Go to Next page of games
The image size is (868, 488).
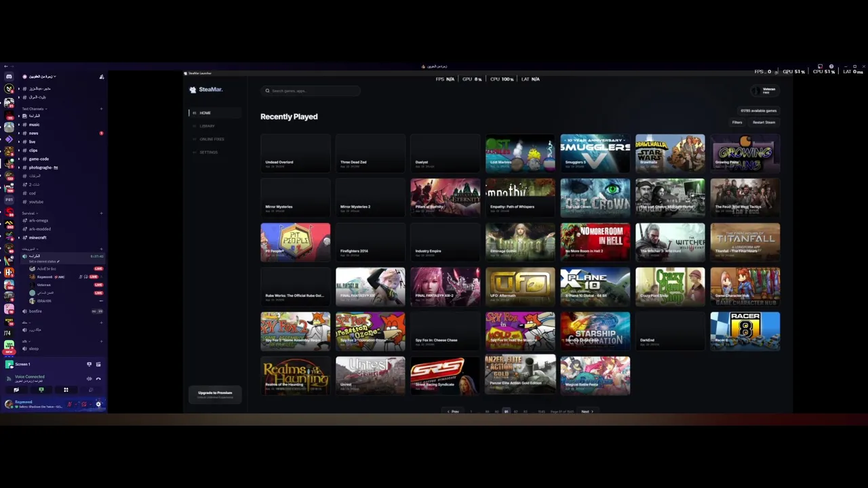point(587,411)
